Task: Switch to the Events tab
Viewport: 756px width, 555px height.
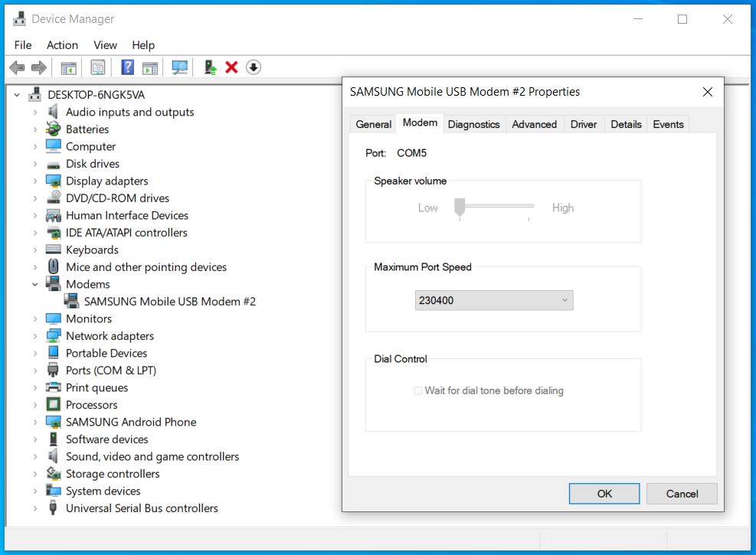Action: click(x=668, y=124)
